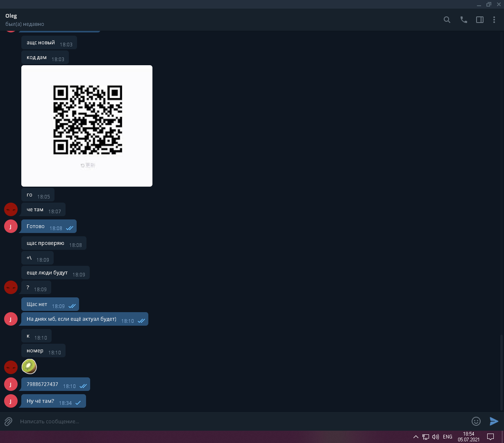Open the Oleg chat header profile
504x443 pixels.
click(x=25, y=20)
